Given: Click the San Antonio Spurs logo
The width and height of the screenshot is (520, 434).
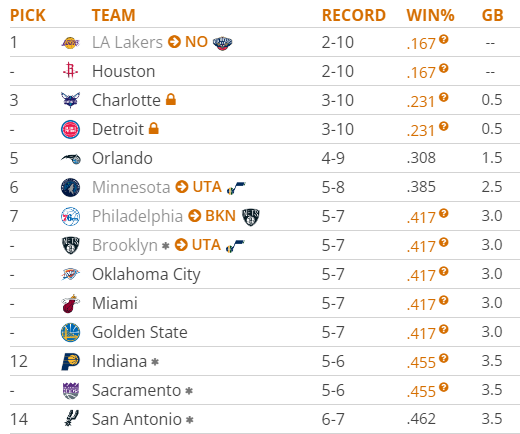Looking at the screenshot, I should [x=71, y=419].
